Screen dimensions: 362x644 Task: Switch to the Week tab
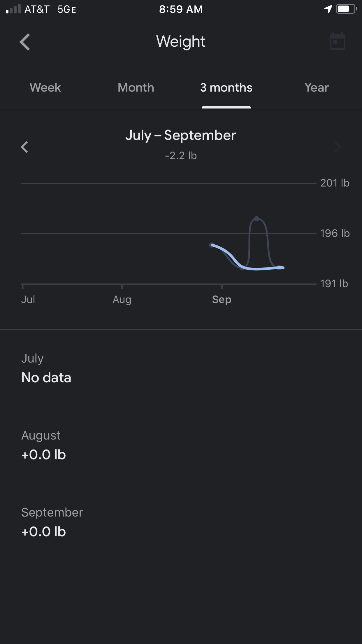tap(45, 87)
